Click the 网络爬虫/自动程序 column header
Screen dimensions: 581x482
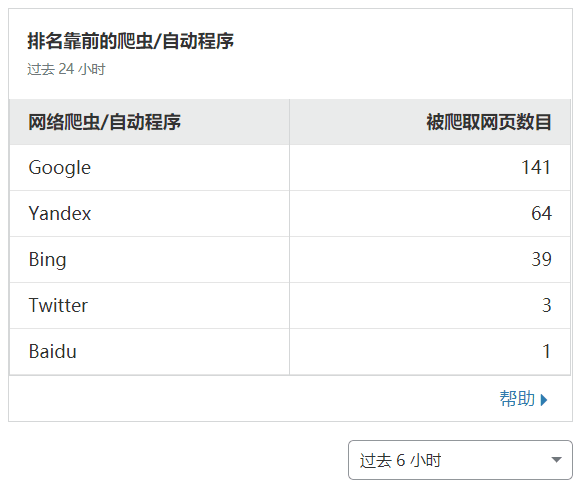104,122
